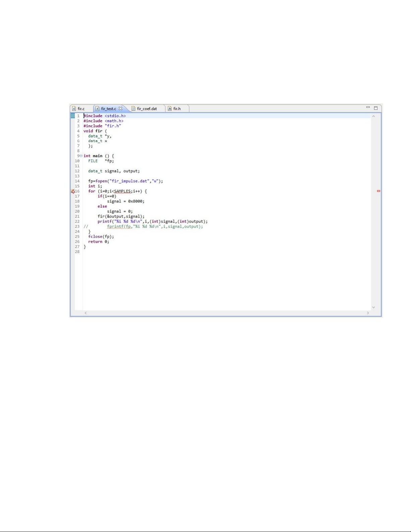Minimize the editor pane
The image size is (411, 532).
(x=368, y=108)
